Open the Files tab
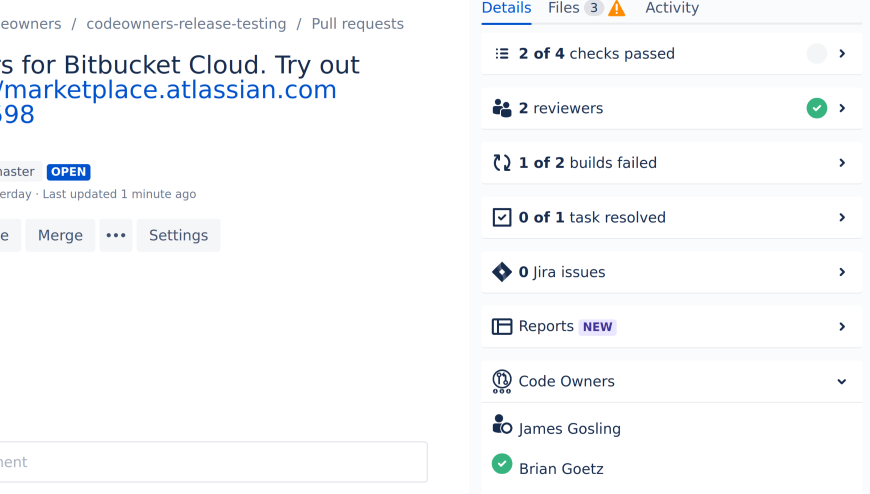870x494 pixels. pyautogui.click(x=564, y=8)
